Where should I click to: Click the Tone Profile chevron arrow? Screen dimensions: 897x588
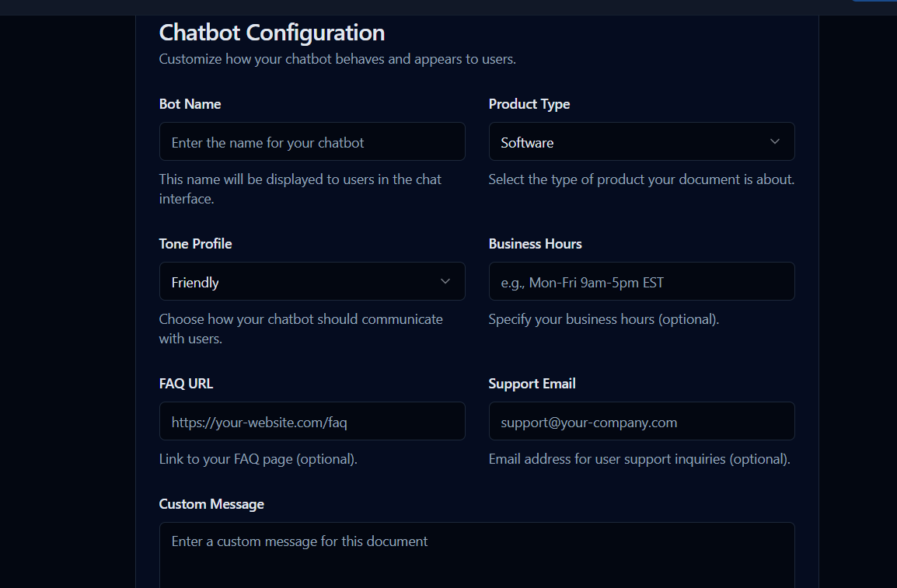pyautogui.click(x=444, y=281)
